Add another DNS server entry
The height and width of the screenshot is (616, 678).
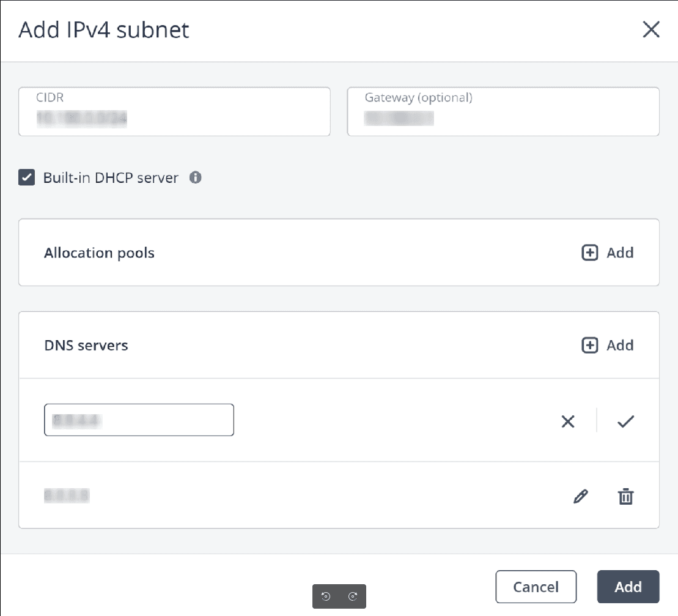[607, 346]
